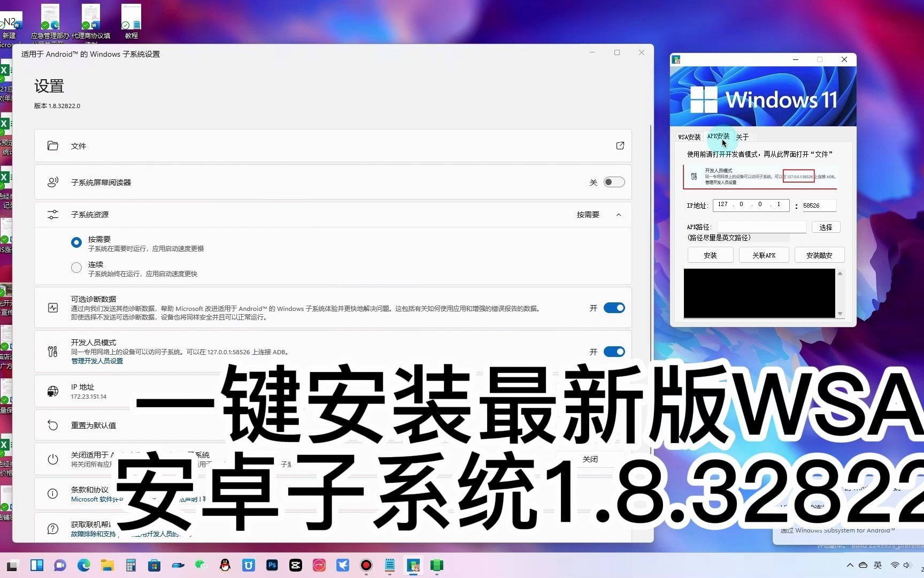Click the 英 input method indicator

click(x=877, y=565)
